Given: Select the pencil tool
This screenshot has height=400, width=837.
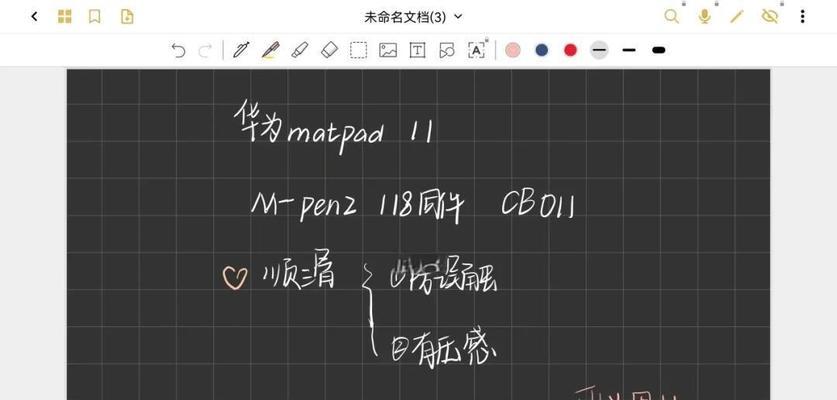Looking at the screenshot, I should [x=271, y=50].
